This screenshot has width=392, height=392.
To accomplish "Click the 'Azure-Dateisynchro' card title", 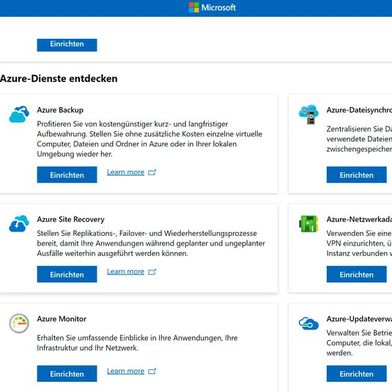I will (x=359, y=110).
